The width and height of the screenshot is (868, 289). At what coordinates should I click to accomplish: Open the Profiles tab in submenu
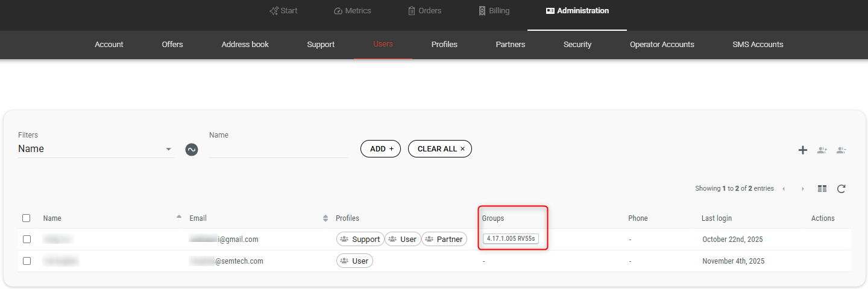[444, 45]
